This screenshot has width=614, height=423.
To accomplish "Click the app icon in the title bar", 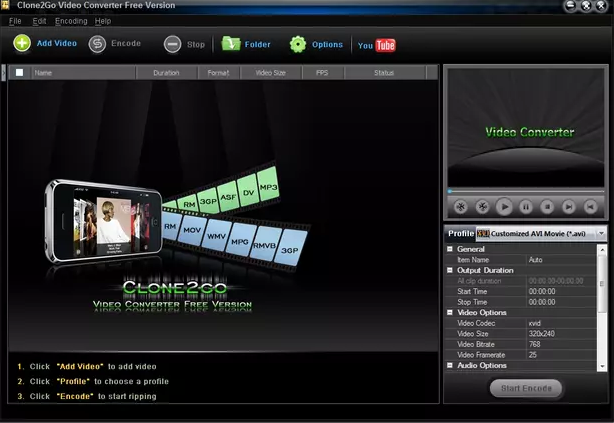I will coord(5,5).
